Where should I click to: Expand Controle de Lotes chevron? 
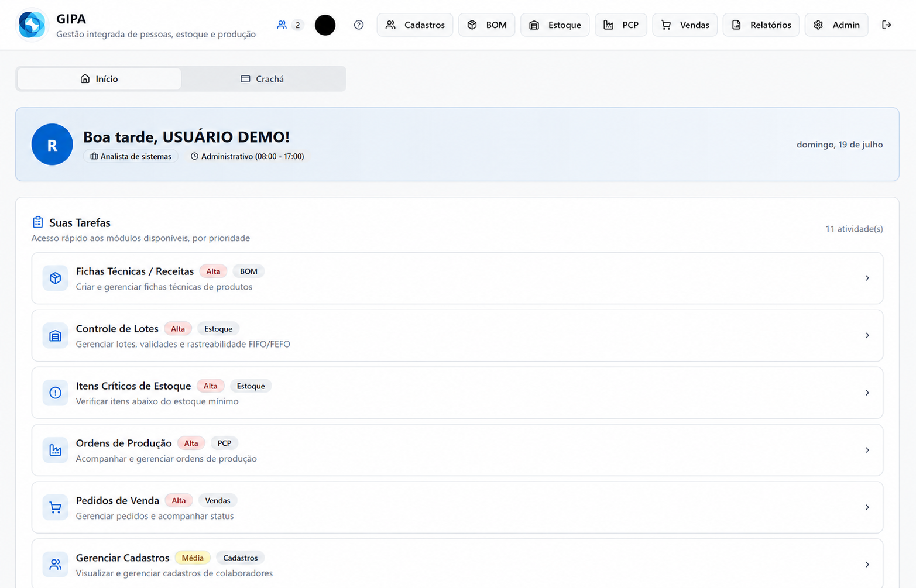click(867, 335)
